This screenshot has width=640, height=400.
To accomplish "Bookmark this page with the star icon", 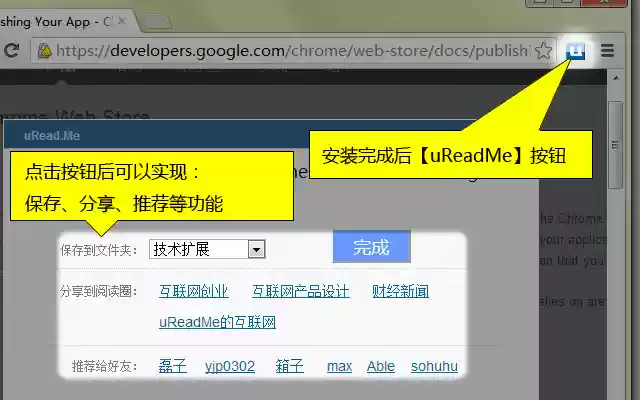I will [543, 51].
